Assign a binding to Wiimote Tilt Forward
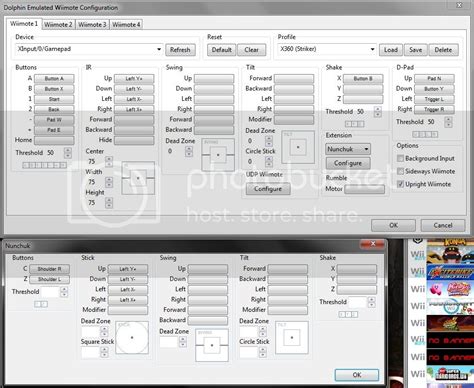The image size is (474, 388). 294,79
